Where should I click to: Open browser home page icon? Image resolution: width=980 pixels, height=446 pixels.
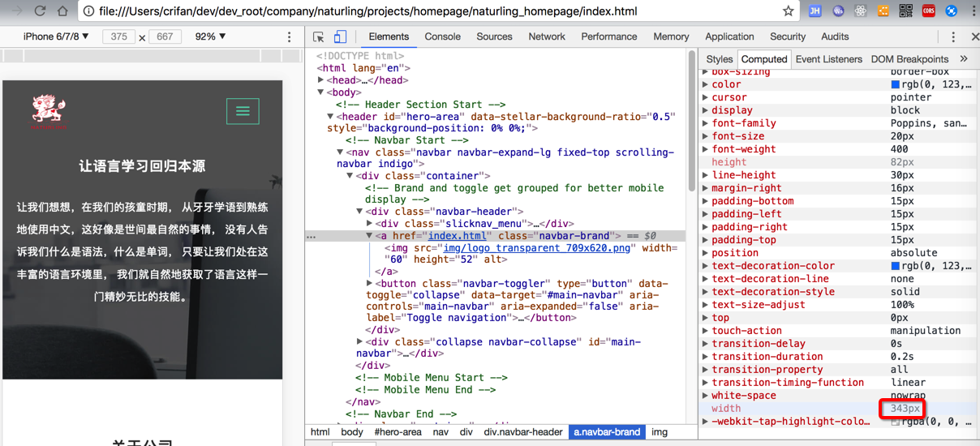(x=62, y=11)
